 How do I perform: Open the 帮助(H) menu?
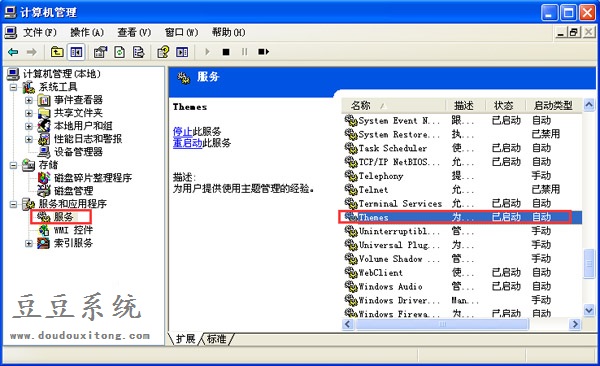pyautogui.click(x=228, y=33)
